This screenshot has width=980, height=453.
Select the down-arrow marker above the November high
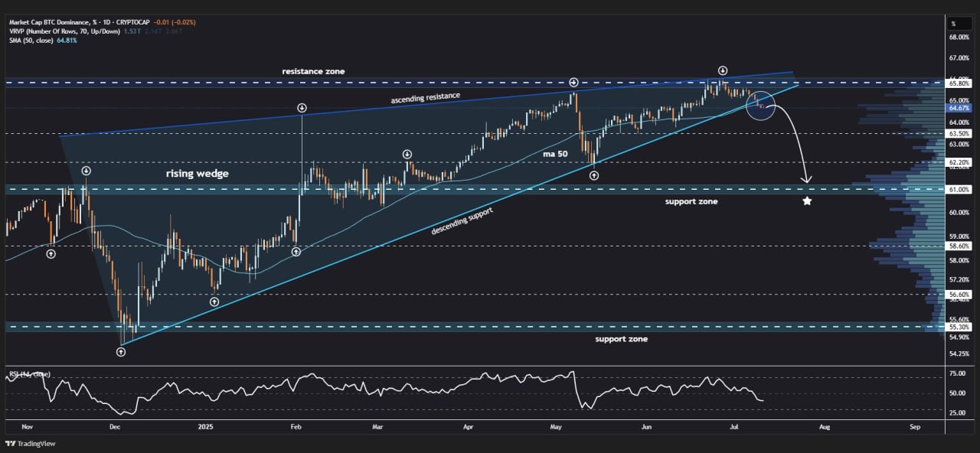(x=86, y=171)
